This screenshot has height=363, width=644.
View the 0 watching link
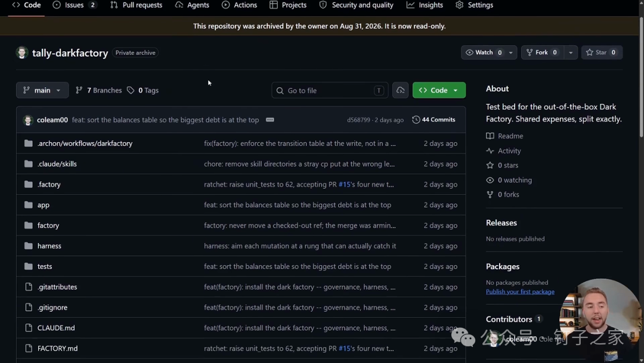point(509,180)
